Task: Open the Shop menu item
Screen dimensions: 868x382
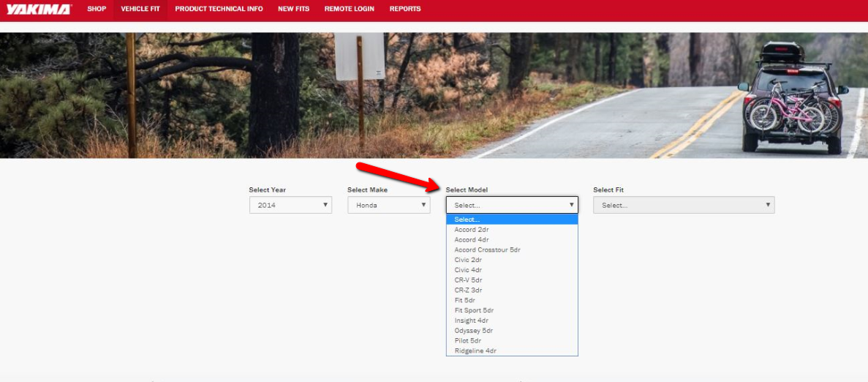Action: click(97, 9)
